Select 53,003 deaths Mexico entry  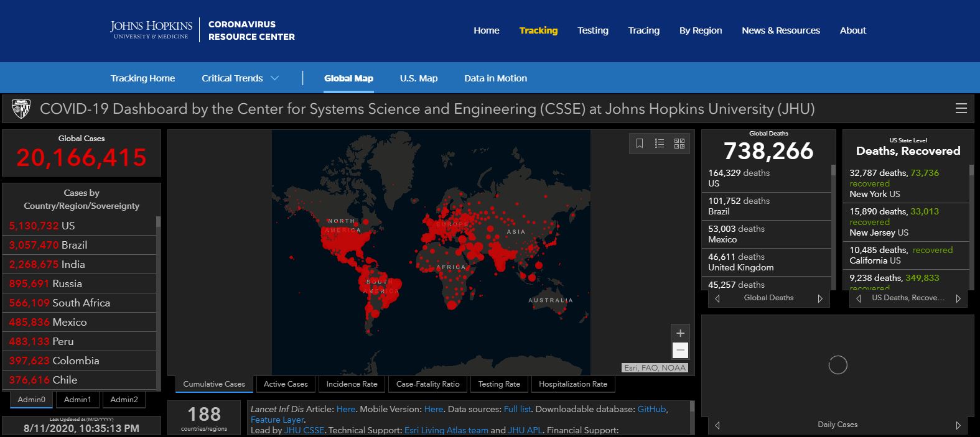pyautogui.click(x=767, y=234)
